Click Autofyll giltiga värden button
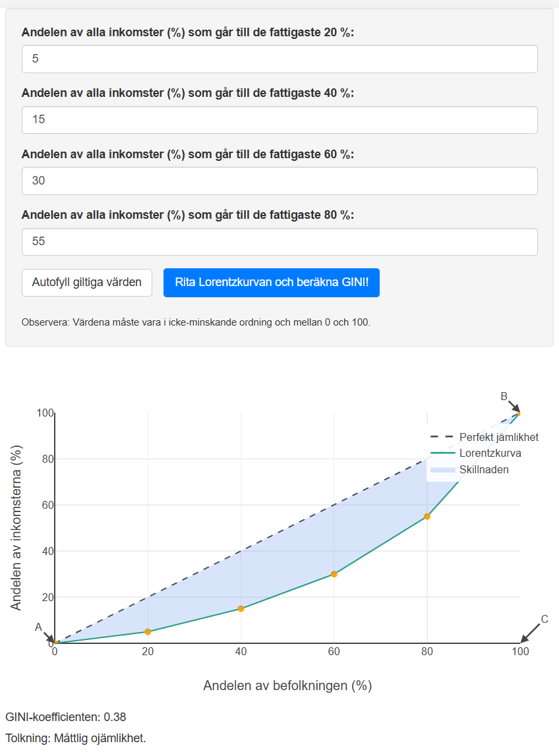This screenshot has height=756, width=559. click(87, 283)
